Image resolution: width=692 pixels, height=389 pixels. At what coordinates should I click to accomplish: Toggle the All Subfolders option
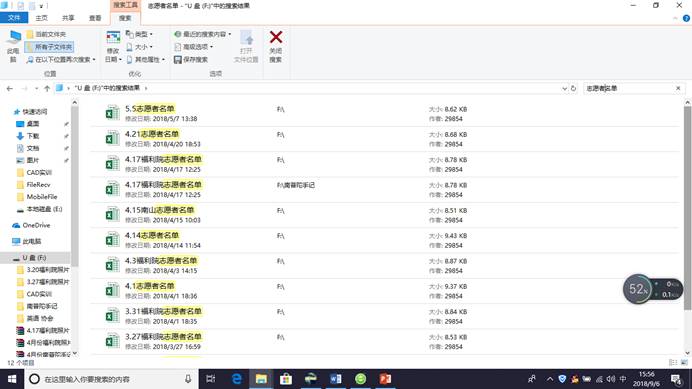tap(49, 47)
